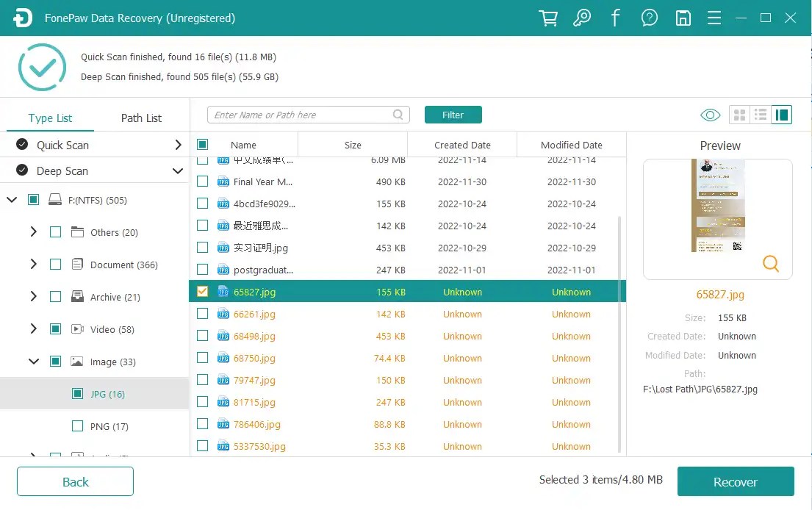Click the Filter button
The image size is (812, 510).
[453, 115]
